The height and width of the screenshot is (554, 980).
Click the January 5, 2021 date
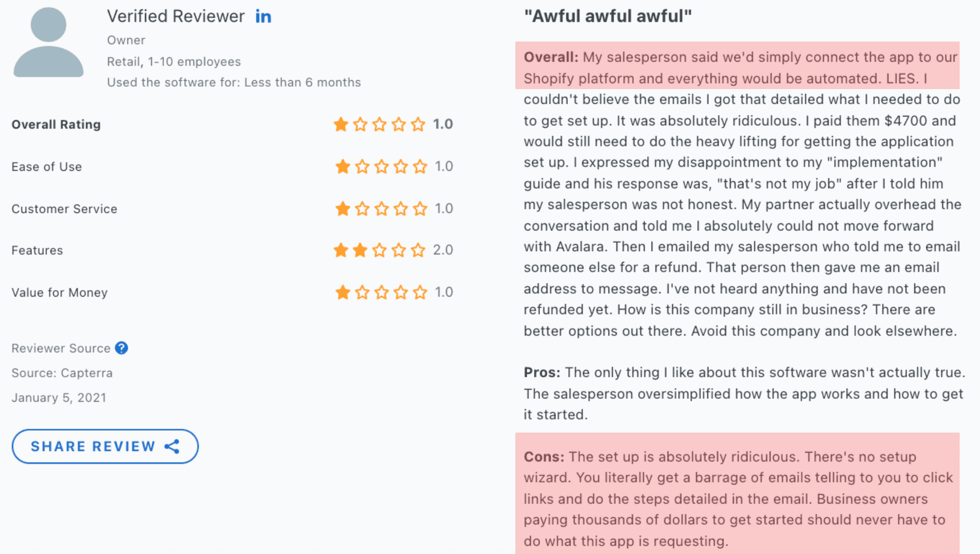(x=59, y=397)
